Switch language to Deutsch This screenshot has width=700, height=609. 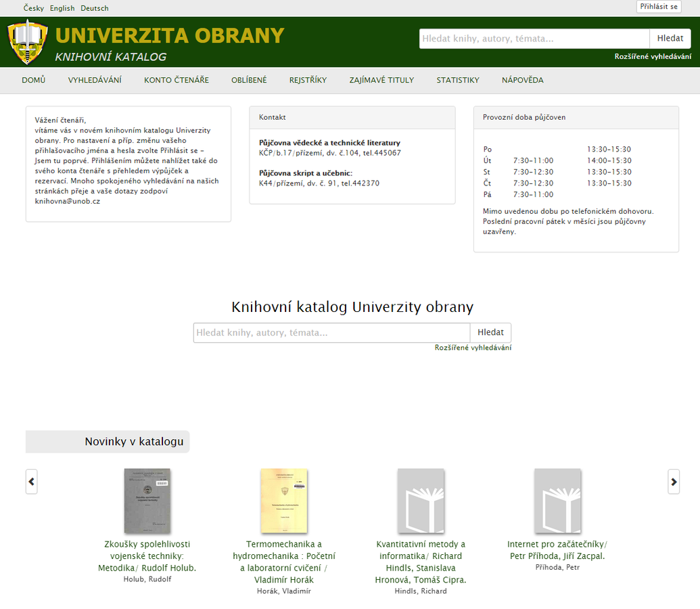tap(95, 8)
